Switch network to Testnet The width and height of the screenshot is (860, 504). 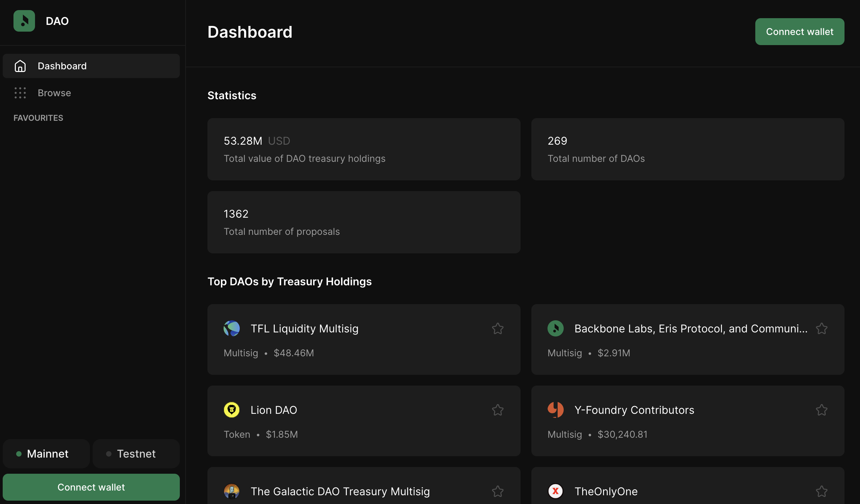pos(136,454)
